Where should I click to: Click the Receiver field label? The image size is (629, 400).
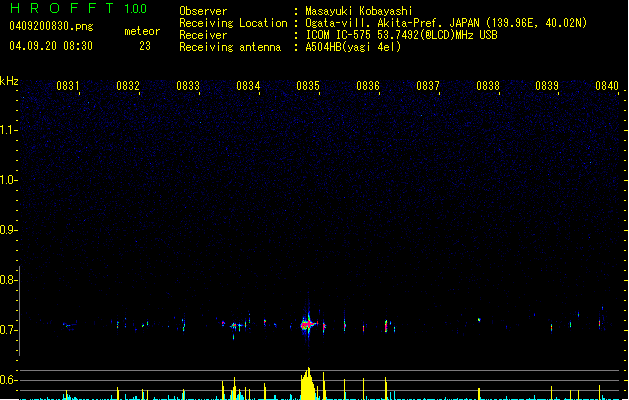[203, 35]
